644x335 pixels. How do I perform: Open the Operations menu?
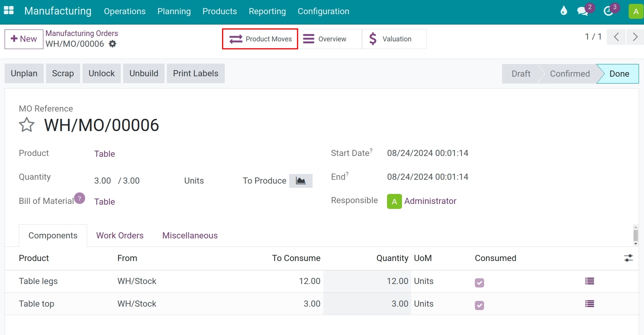pyautogui.click(x=125, y=11)
